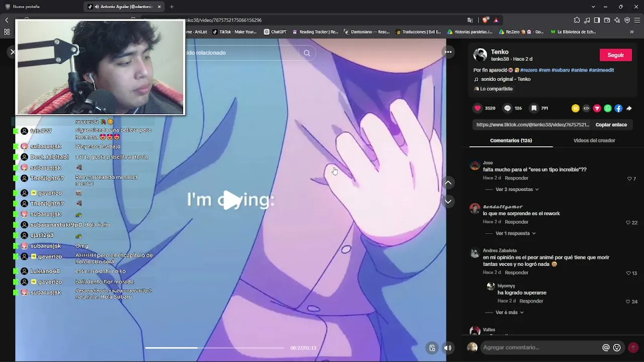644x362 pixels.
Task: Open Brave Leo AI sparkle icon
Action: 617,20
